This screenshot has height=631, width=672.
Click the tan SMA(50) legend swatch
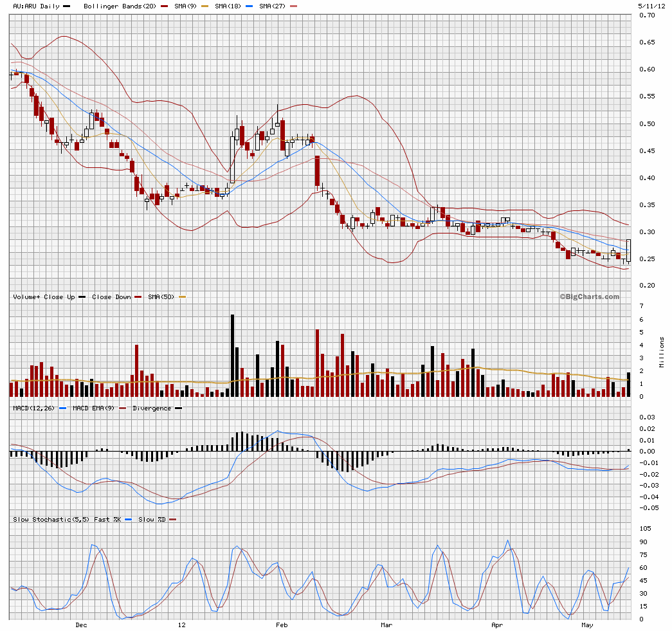click(x=183, y=297)
